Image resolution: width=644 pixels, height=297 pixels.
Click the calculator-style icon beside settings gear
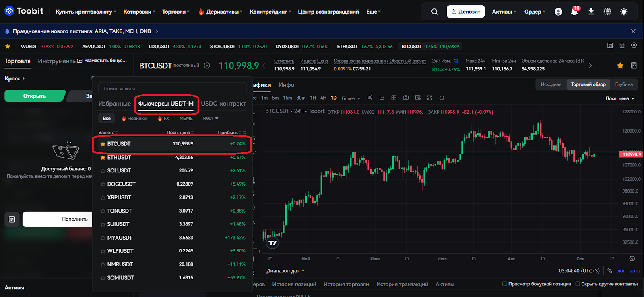pyautogui.click(x=622, y=46)
